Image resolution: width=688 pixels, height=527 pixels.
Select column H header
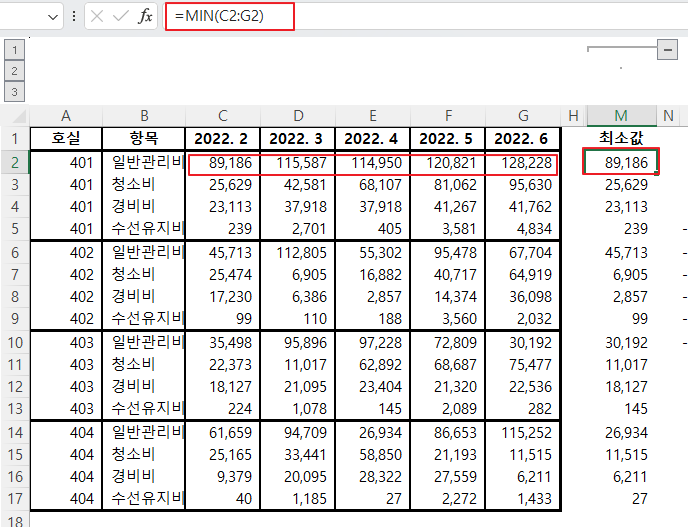[573, 116]
